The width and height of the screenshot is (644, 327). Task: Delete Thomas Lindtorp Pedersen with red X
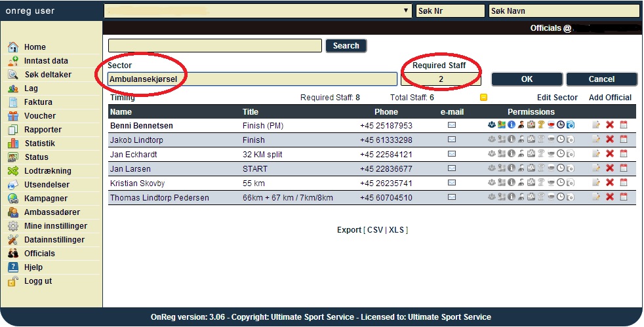[x=610, y=197]
